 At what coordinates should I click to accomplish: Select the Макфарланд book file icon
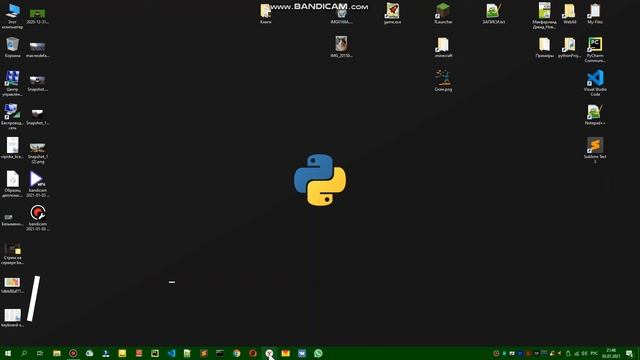click(x=544, y=16)
